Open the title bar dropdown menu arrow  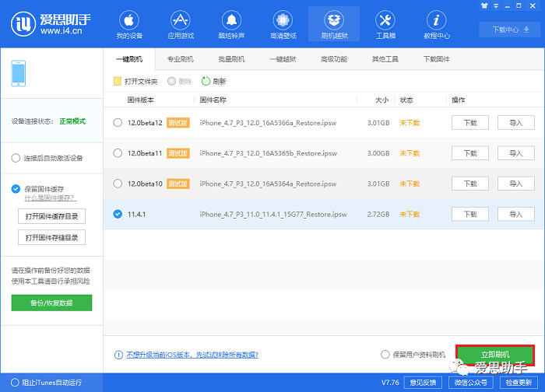click(496, 5)
